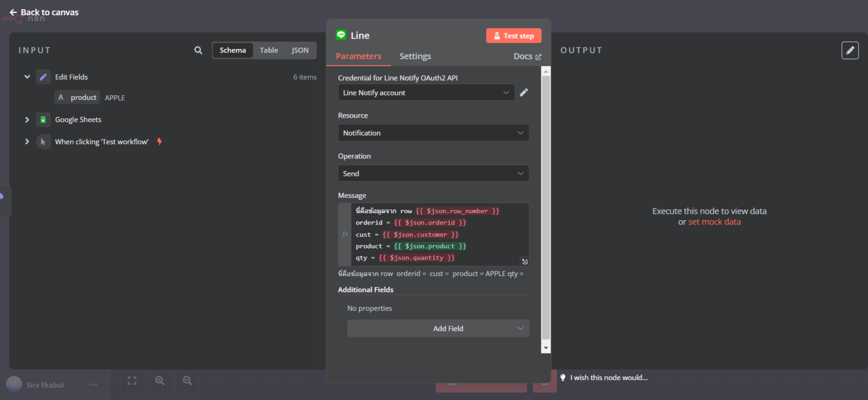Click 'I wish this node would...' feedback
868x400 pixels.
(x=609, y=377)
